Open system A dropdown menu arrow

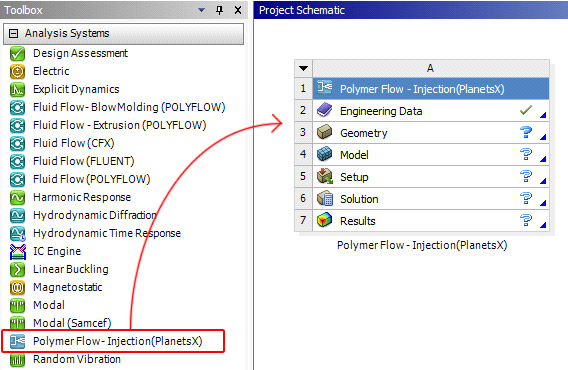click(x=304, y=68)
